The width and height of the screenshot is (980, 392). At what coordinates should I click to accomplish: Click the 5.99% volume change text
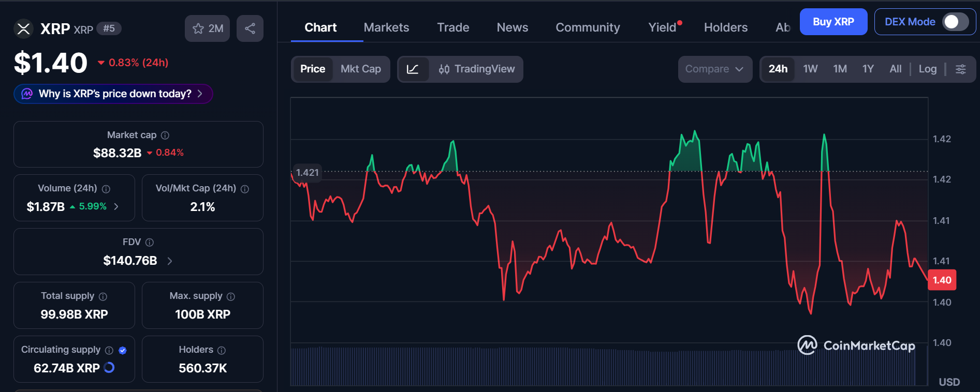[x=93, y=206]
